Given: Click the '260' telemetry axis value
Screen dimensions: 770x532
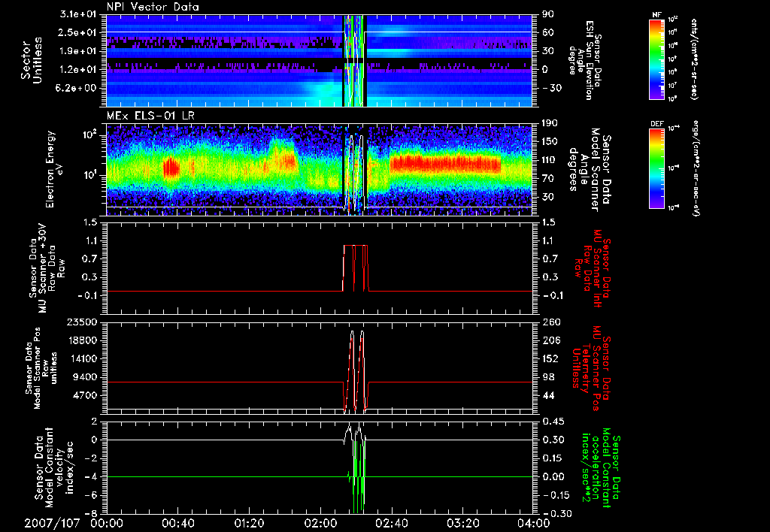Looking at the screenshot, I should [x=550, y=322].
